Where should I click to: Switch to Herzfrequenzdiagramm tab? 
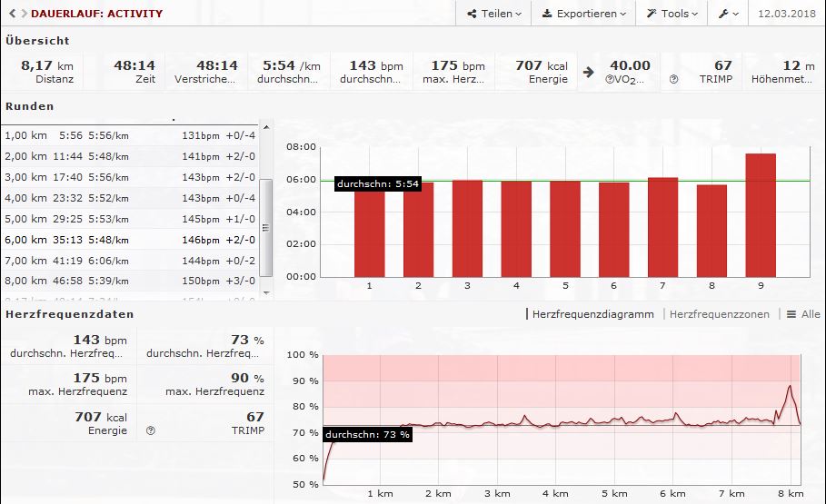(592, 314)
